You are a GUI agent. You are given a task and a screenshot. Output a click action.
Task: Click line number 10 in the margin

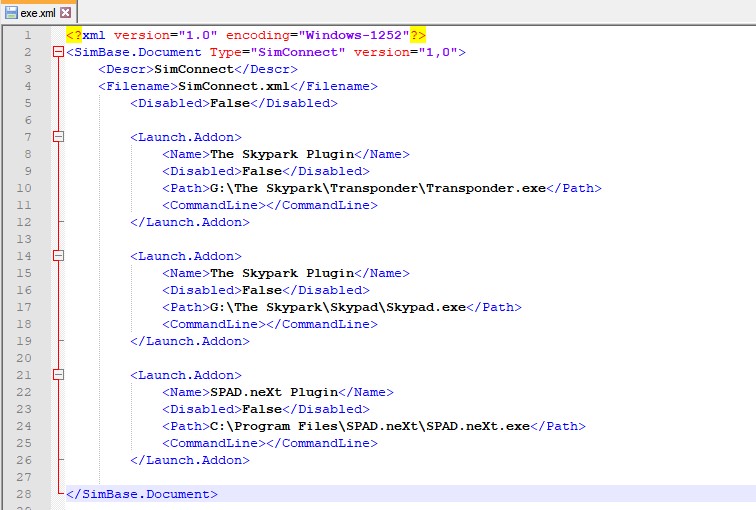(24, 188)
